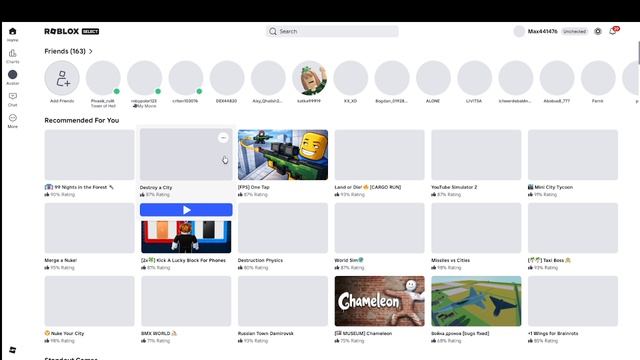Click the search magnifier icon
The width and height of the screenshot is (640, 360).
(x=273, y=31)
